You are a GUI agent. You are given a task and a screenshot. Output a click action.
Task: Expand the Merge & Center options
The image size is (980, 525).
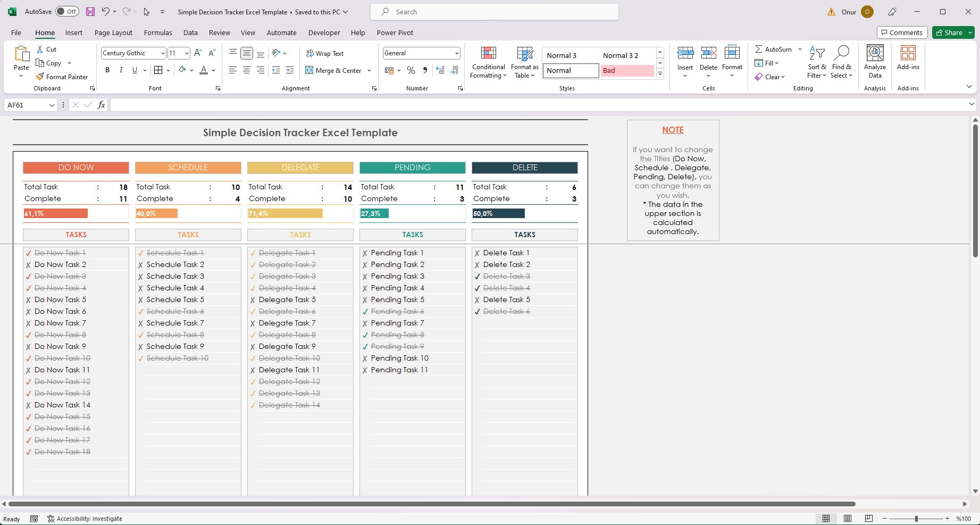[369, 70]
